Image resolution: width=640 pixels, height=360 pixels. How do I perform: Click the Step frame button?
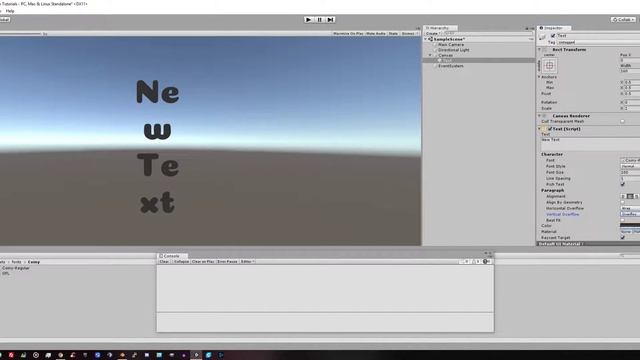(x=331, y=20)
